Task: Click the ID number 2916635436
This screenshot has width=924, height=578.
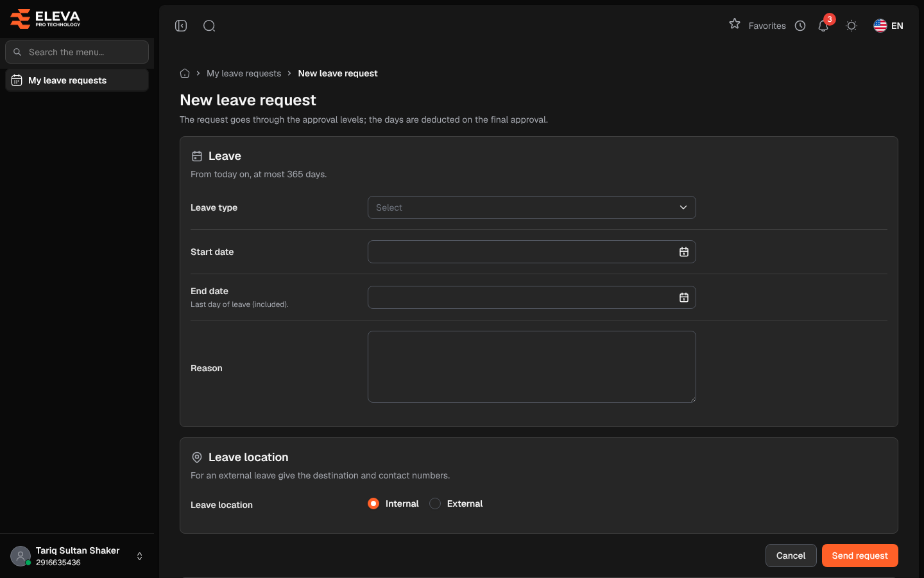Action: pyautogui.click(x=58, y=563)
